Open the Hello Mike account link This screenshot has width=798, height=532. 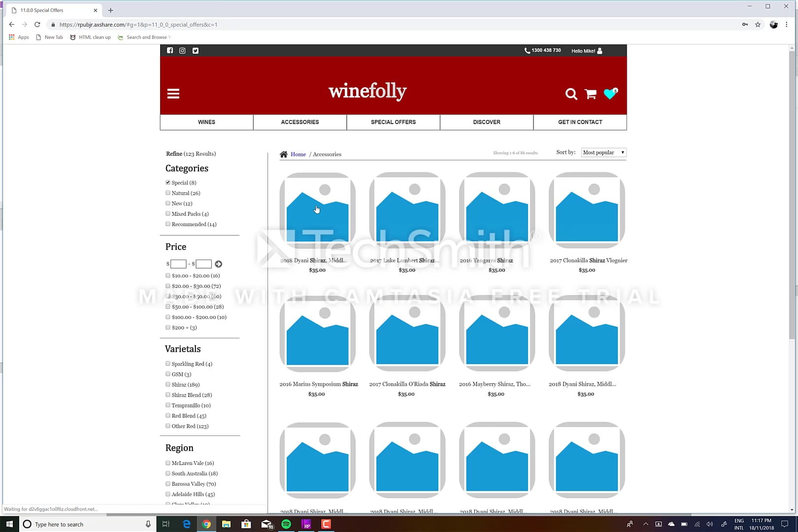click(x=584, y=50)
